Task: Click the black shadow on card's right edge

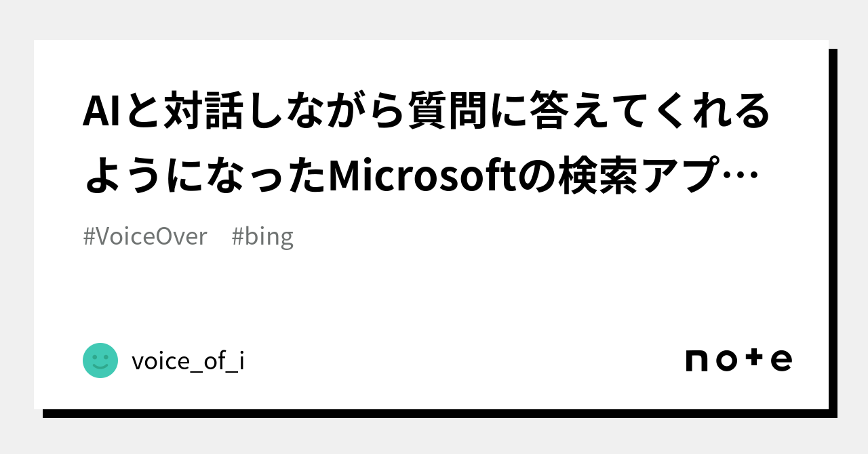Action: [x=833, y=230]
